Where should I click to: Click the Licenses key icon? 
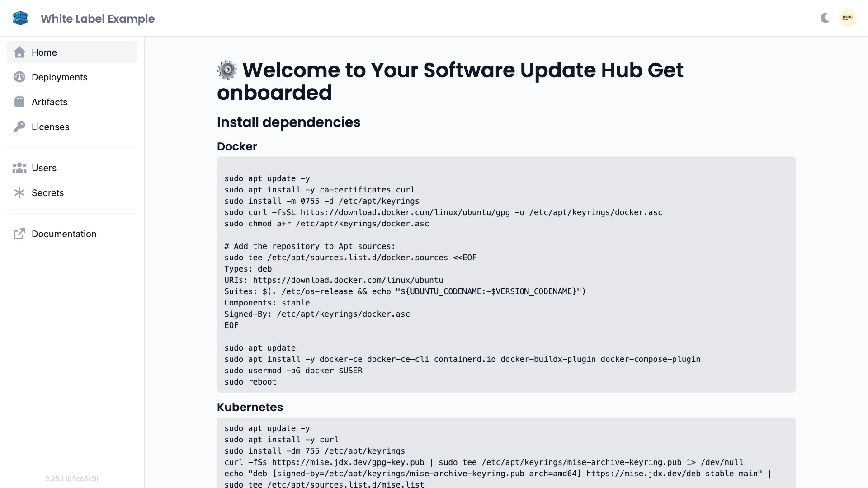click(19, 127)
